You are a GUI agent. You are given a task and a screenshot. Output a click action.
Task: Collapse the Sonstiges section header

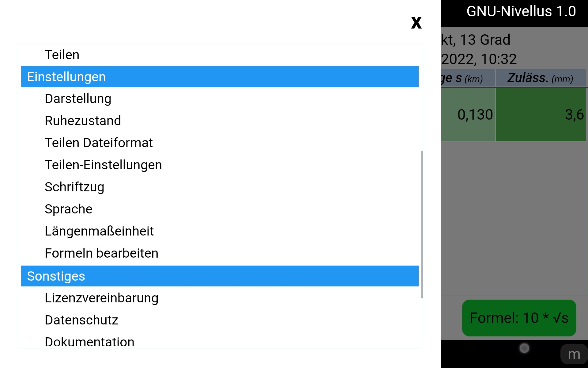pos(220,276)
